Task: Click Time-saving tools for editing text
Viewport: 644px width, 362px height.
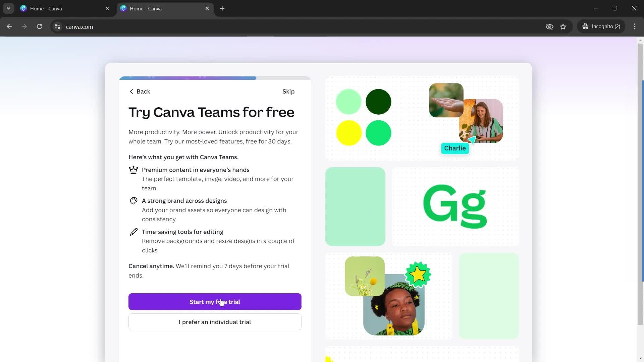Action: [x=182, y=232]
